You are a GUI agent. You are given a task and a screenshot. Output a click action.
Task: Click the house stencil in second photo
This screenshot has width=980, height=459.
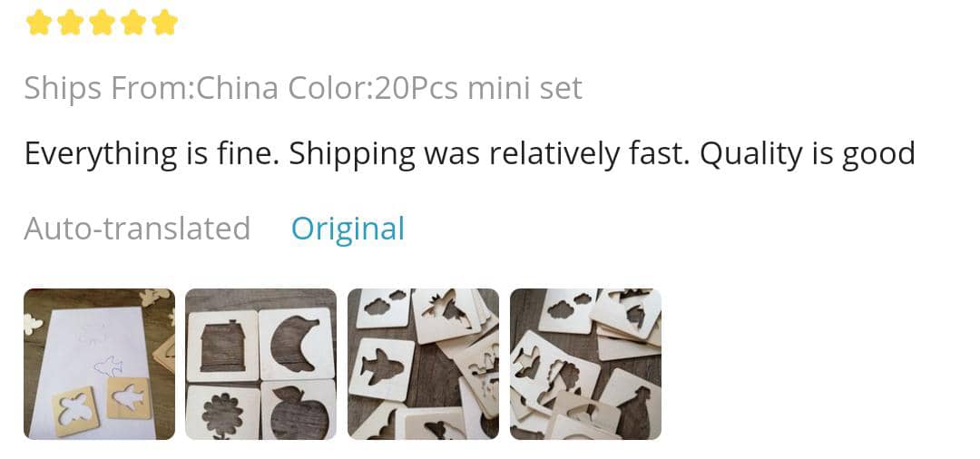tap(220, 345)
